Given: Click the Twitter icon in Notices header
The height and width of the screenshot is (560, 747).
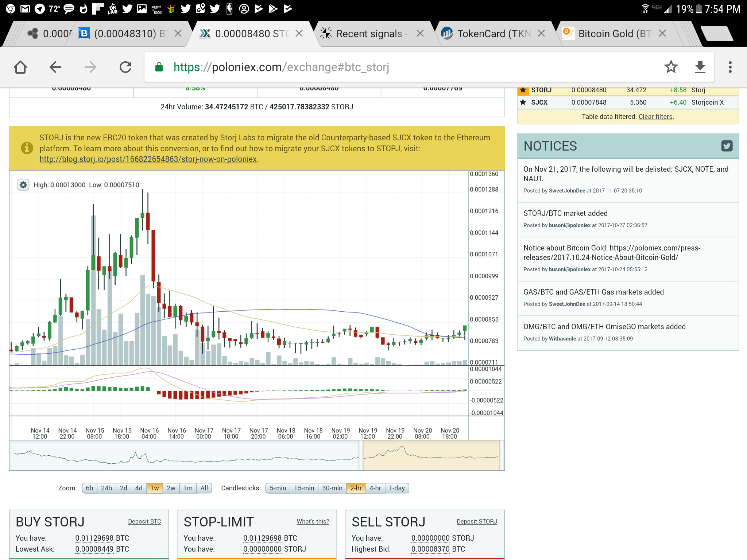Looking at the screenshot, I should (x=727, y=146).
